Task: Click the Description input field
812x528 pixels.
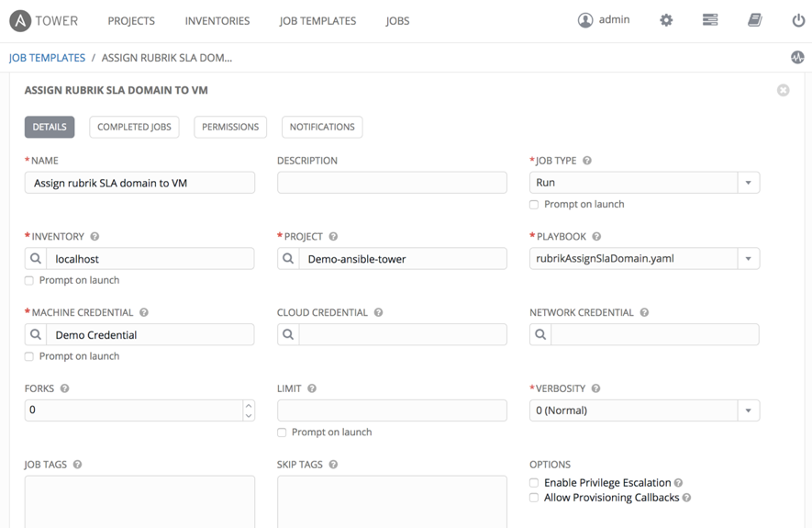Action: click(x=392, y=183)
